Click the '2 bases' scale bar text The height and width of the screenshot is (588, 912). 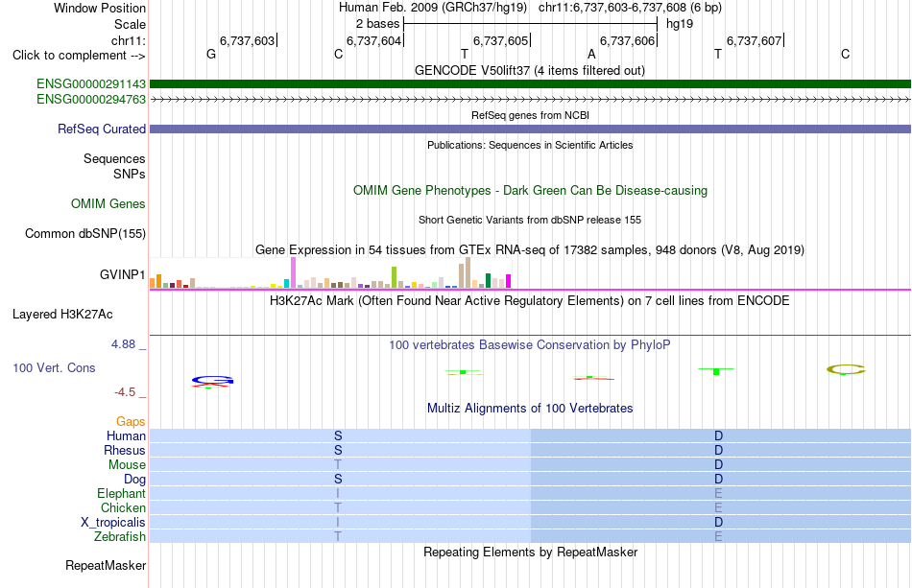(378, 24)
